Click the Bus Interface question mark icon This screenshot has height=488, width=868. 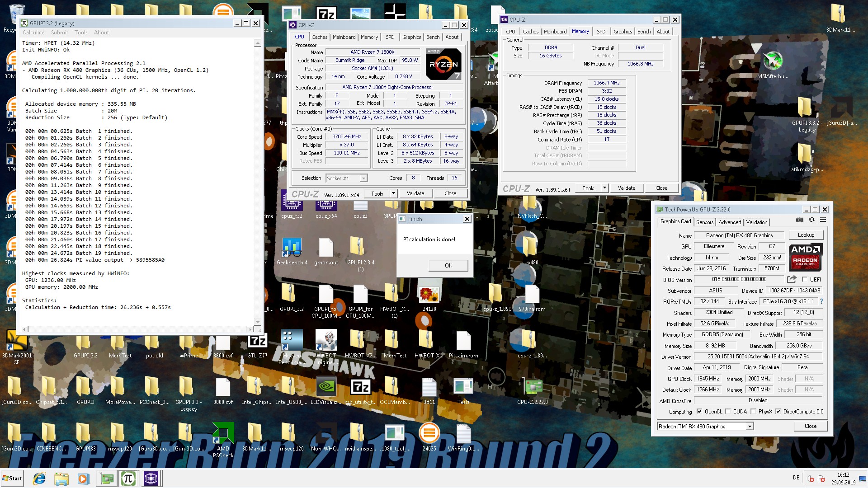click(x=821, y=301)
